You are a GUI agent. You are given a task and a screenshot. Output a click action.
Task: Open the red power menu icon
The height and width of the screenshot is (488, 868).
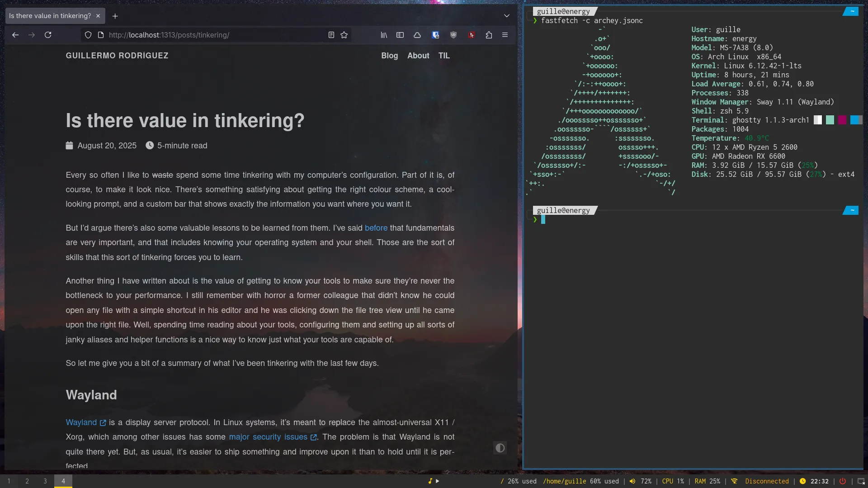[x=843, y=481]
